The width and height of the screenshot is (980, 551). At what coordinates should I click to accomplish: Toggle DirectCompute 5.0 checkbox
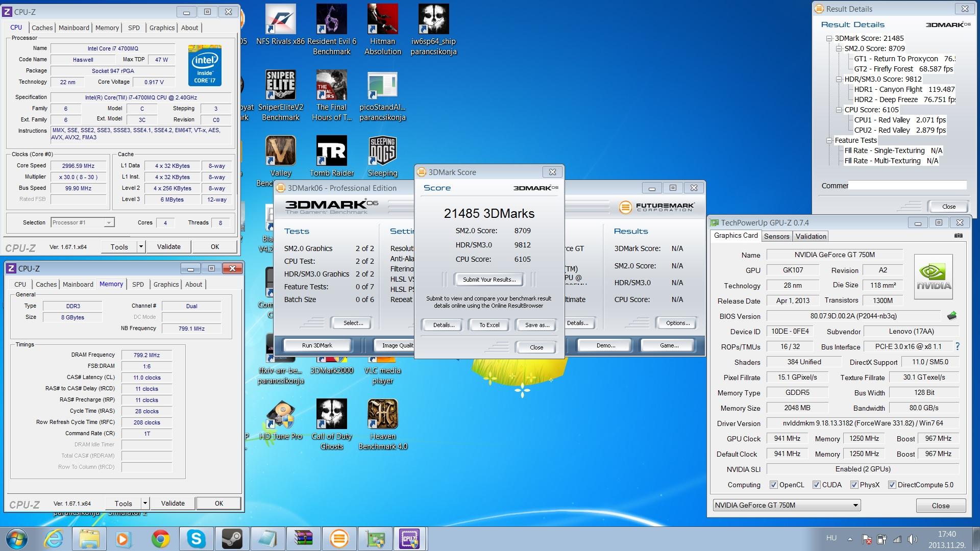892,485
